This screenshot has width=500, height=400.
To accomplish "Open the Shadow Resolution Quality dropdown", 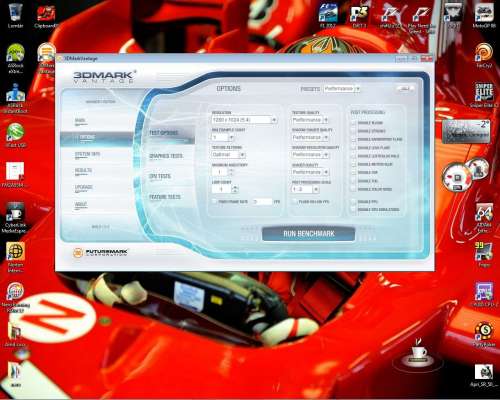I will click(x=310, y=155).
